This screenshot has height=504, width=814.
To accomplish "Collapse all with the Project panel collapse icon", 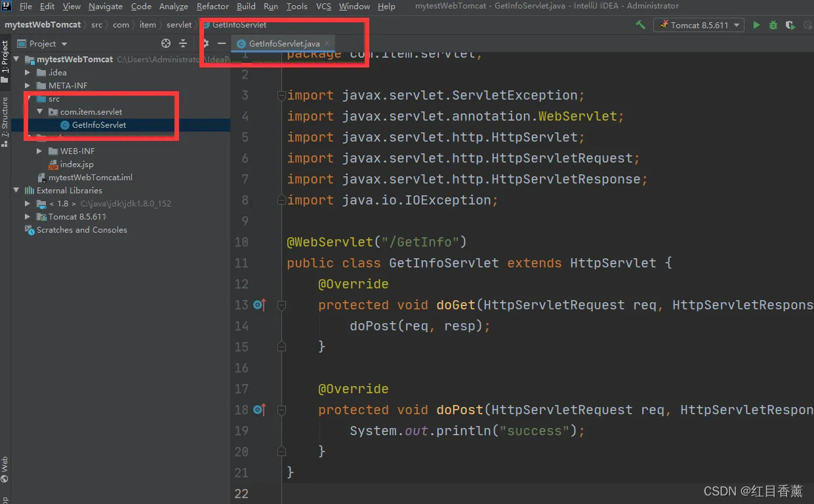I will [183, 43].
